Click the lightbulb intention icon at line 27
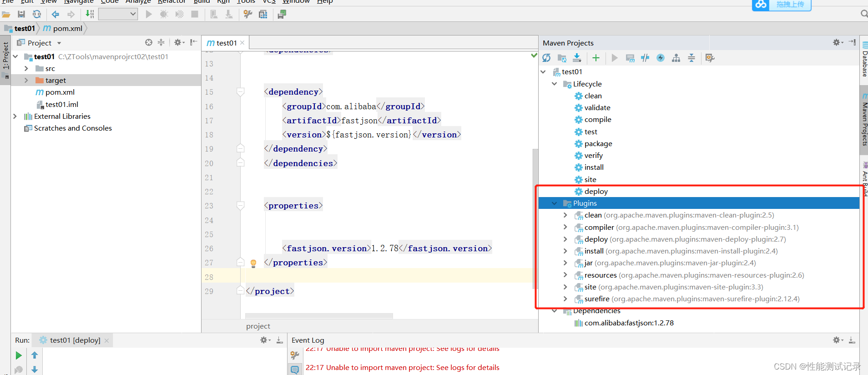This screenshot has height=375, width=868. [253, 263]
